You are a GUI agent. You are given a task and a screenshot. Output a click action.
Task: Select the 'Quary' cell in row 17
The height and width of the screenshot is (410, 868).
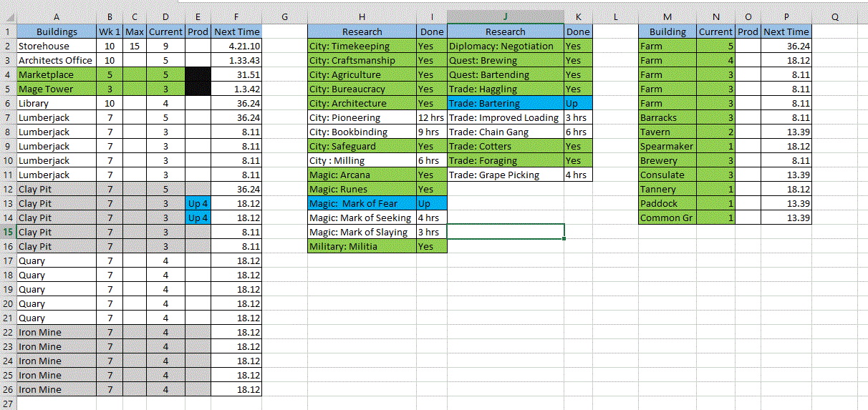point(57,260)
